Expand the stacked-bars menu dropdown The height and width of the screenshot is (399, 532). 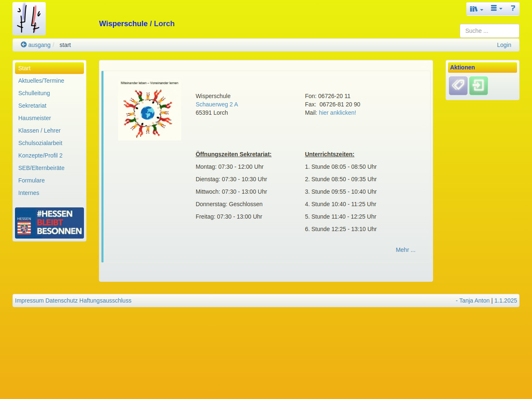[496, 9]
